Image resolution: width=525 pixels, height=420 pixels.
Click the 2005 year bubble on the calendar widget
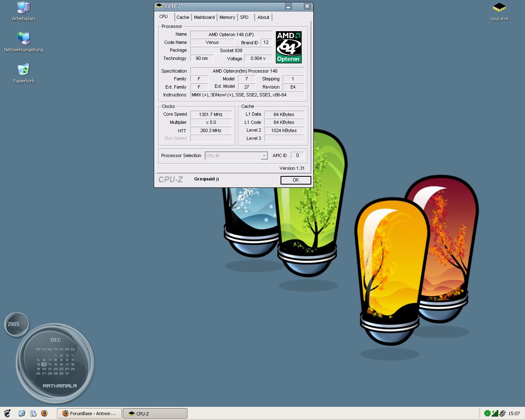coord(16,324)
